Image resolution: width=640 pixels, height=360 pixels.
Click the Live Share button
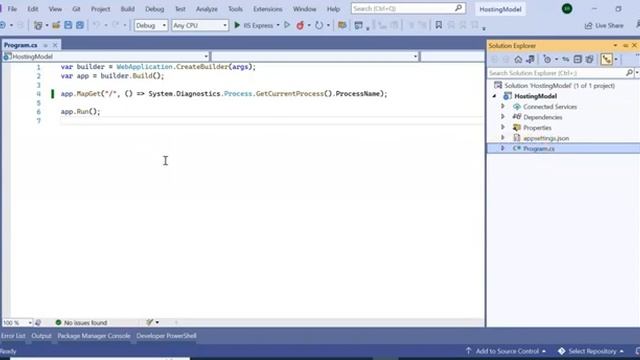click(604, 25)
